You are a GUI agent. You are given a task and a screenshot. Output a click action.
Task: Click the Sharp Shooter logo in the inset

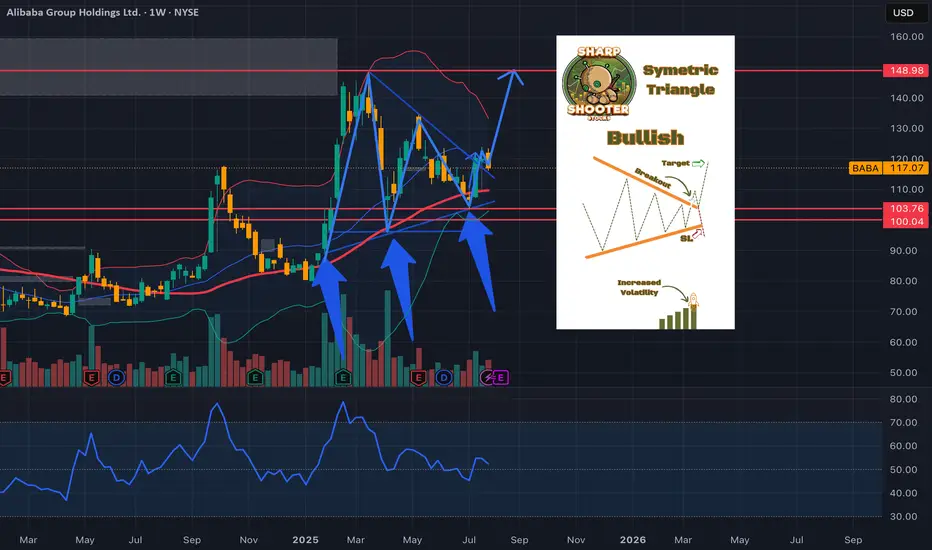pyautogui.click(x=599, y=84)
